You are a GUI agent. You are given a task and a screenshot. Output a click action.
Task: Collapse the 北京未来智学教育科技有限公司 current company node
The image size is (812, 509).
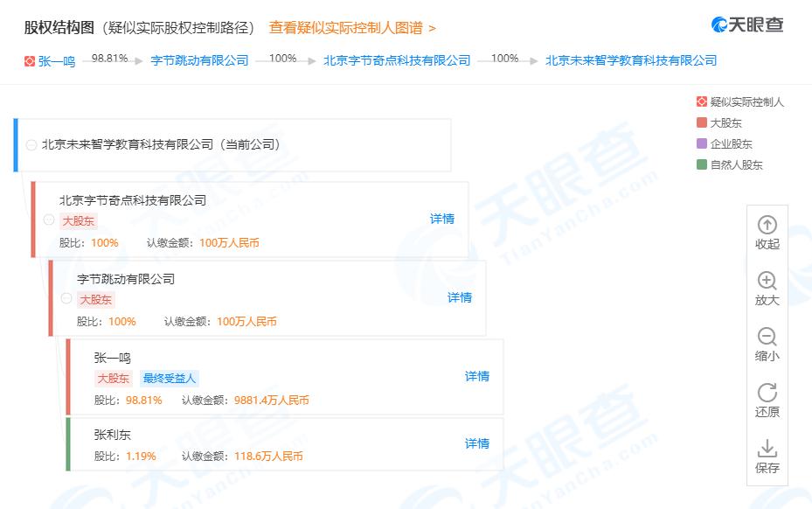tap(31, 145)
